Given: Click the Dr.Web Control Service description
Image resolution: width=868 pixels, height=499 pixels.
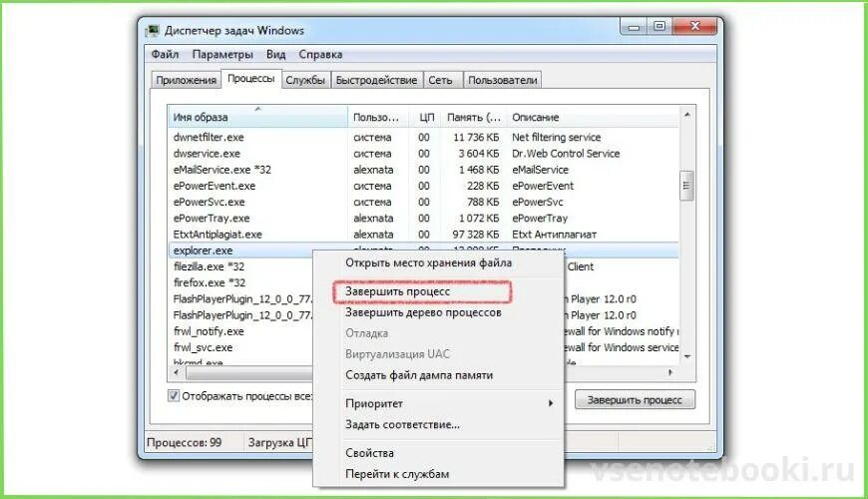Looking at the screenshot, I should click(x=565, y=154).
